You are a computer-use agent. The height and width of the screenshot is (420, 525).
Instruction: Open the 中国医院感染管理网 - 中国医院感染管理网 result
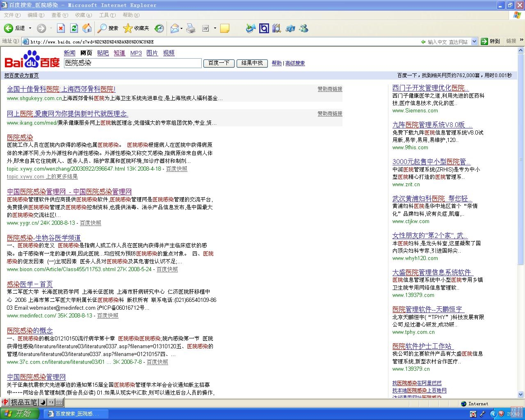69,192
